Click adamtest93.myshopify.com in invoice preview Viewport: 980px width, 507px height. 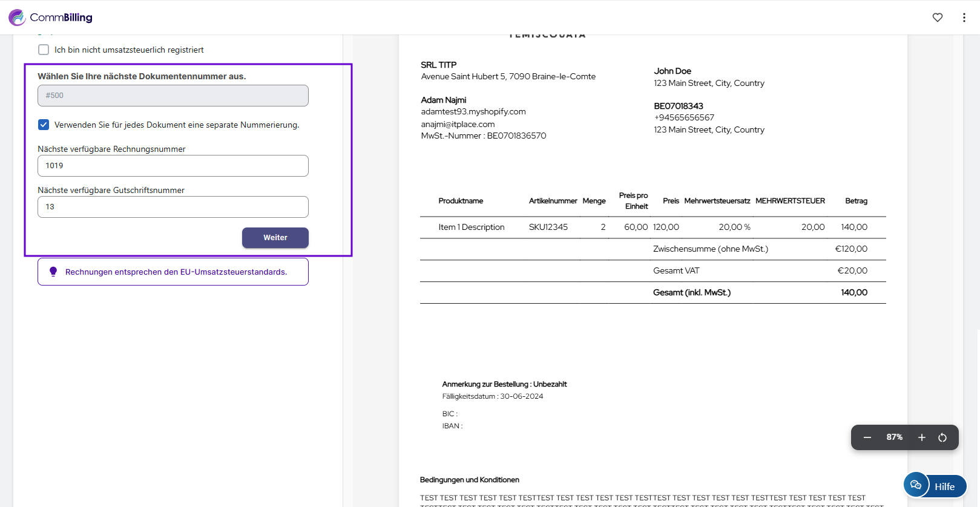coord(473,112)
